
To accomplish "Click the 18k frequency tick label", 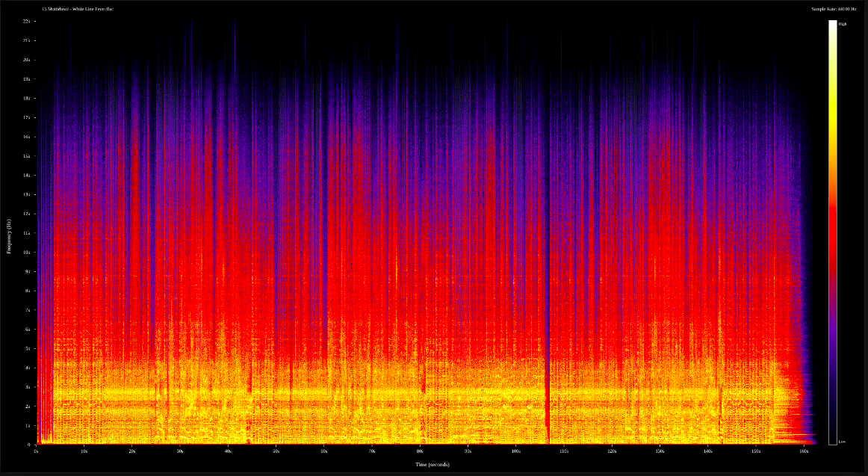I will (x=28, y=98).
